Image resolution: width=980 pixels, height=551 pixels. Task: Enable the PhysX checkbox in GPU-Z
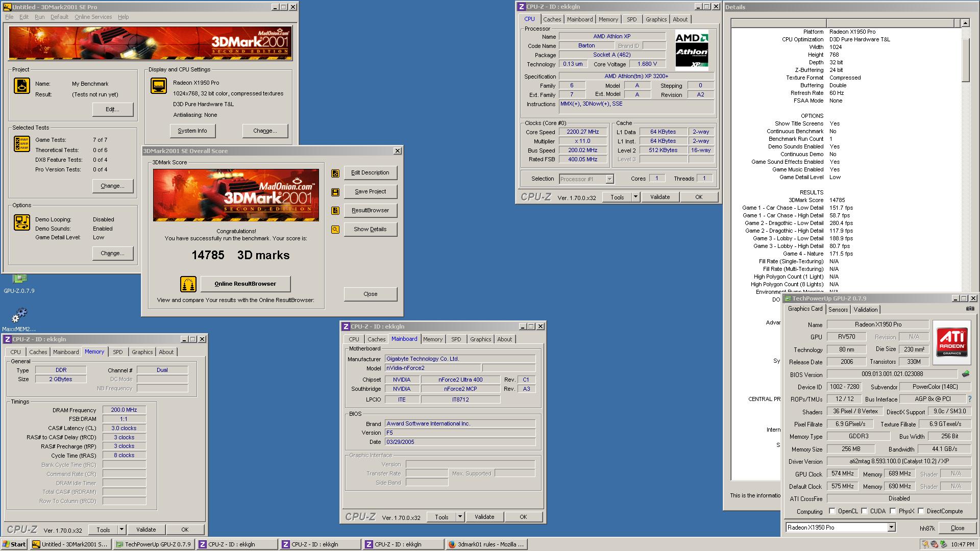pyautogui.click(x=893, y=511)
